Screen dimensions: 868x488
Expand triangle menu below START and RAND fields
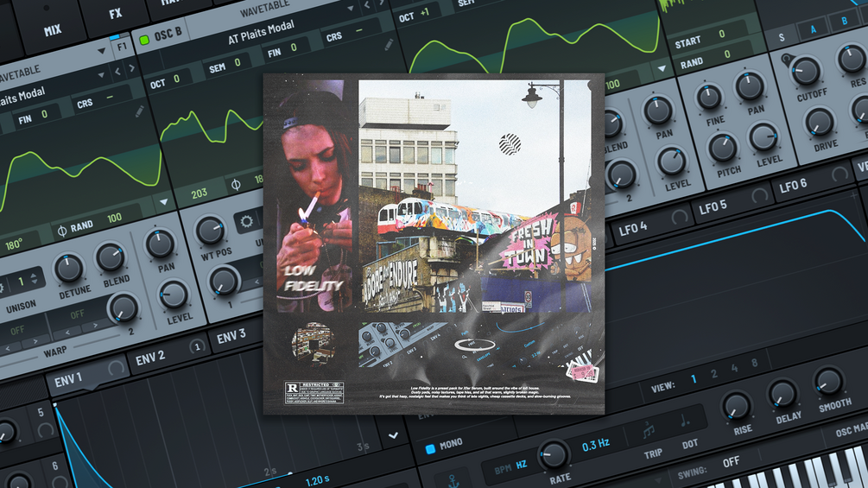point(662,68)
